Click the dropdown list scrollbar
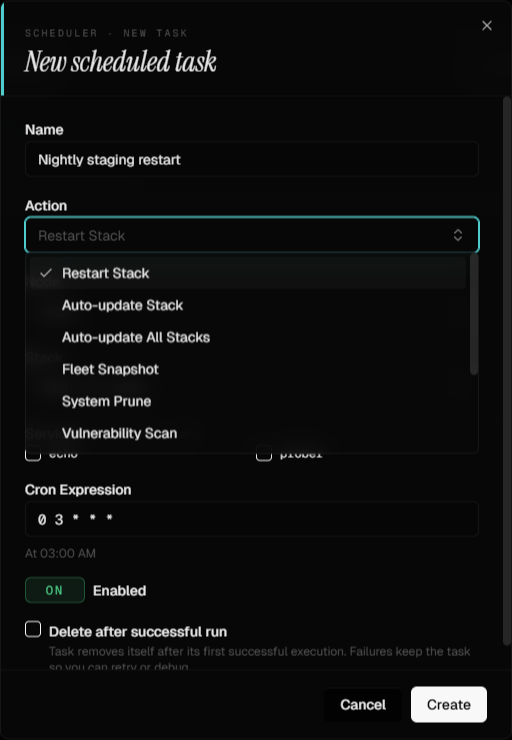Viewport: 512px width, 740px height. [x=474, y=315]
